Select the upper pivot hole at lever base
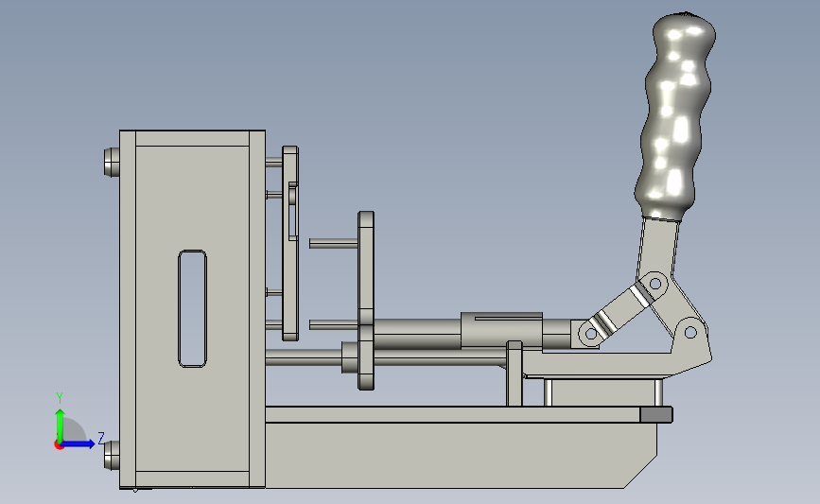820x504 pixels. pyautogui.click(x=655, y=284)
